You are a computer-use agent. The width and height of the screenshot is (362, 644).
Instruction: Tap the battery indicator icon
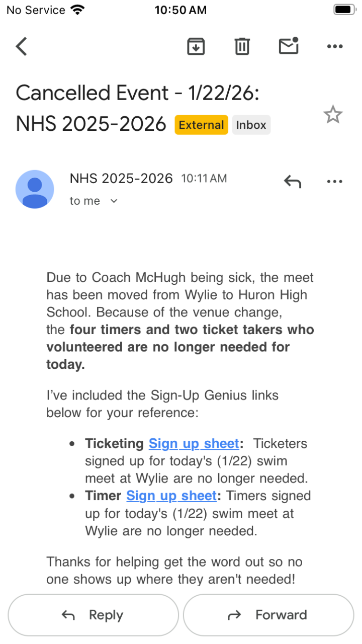345,10
